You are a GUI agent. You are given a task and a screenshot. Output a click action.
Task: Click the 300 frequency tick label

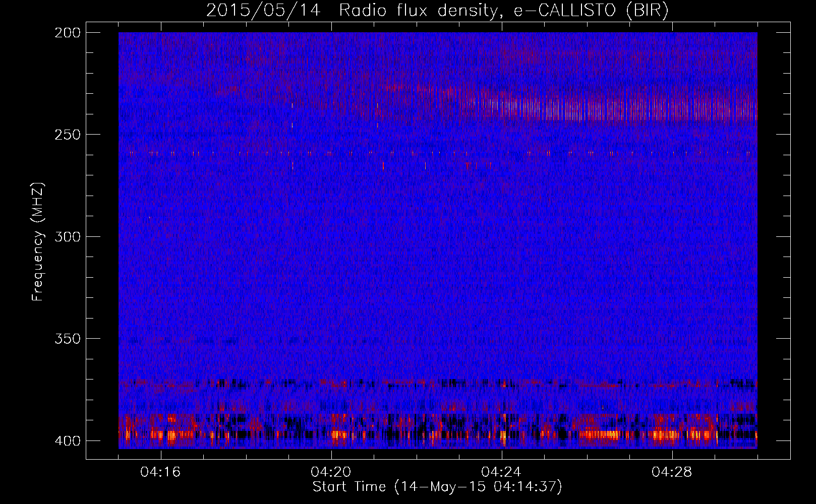pos(67,236)
